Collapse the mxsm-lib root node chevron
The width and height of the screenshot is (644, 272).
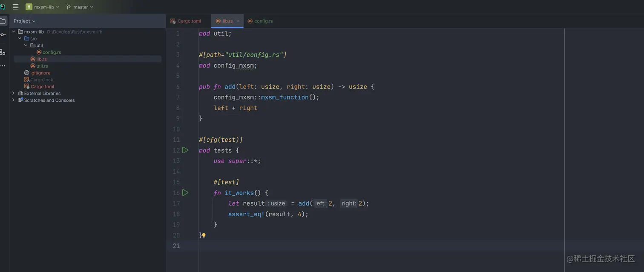(14, 31)
